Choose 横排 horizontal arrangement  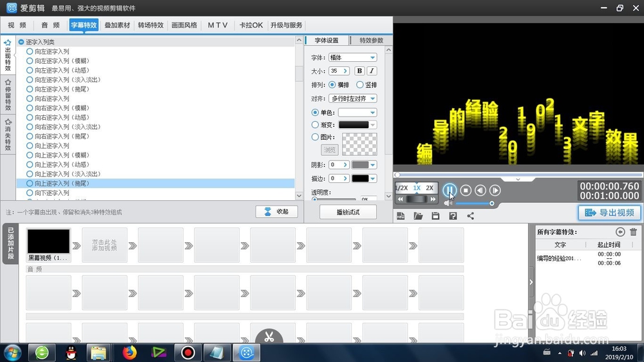pos(332,84)
